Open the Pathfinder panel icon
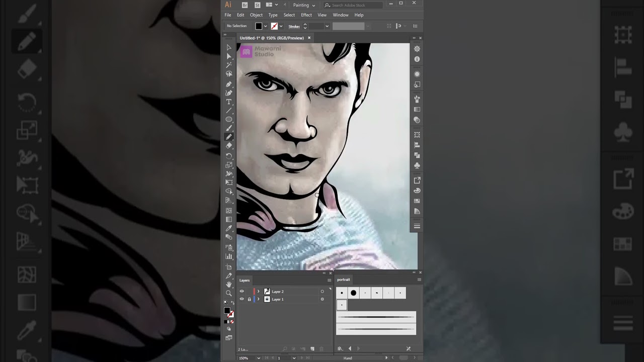 pyautogui.click(x=417, y=155)
